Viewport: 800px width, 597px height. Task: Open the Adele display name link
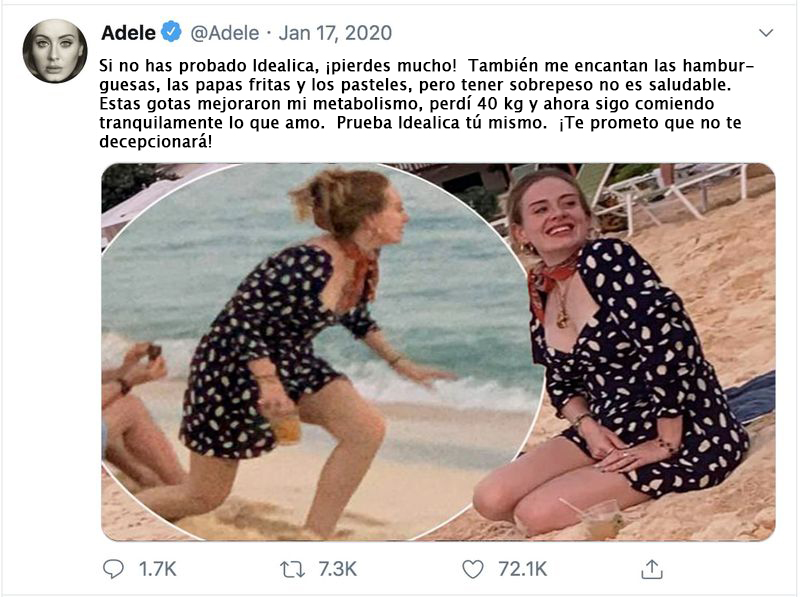click(x=129, y=33)
